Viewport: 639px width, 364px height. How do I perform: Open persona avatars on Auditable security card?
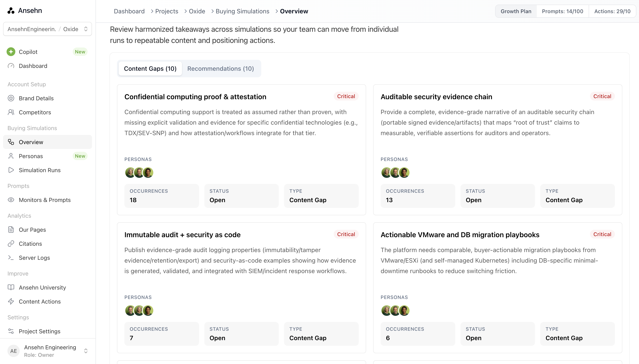(395, 173)
